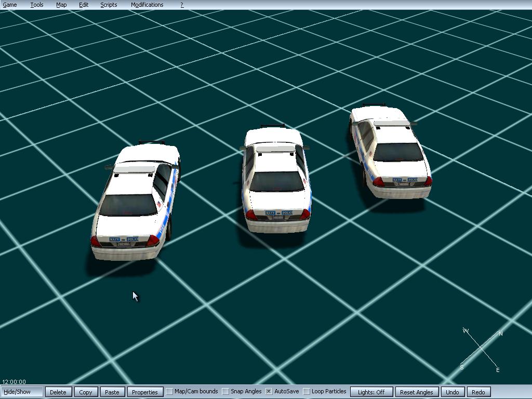Click the compass direction indicator
532x399 pixels.
point(481,350)
